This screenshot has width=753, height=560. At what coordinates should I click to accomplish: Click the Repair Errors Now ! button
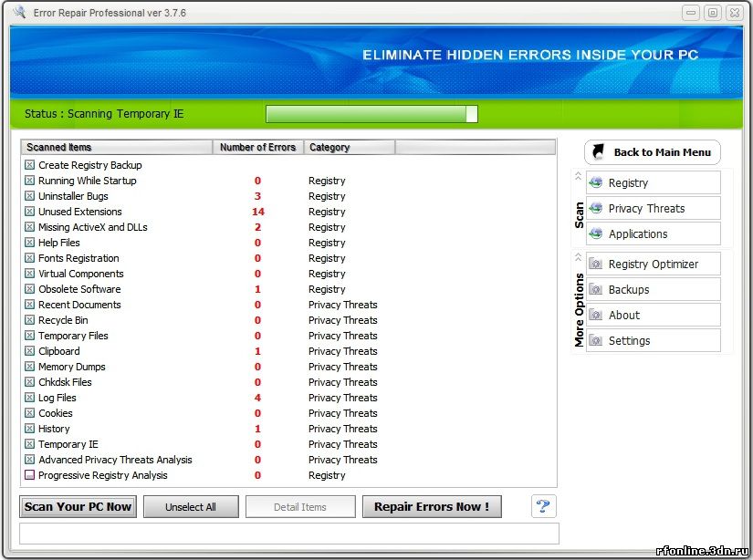point(432,506)
